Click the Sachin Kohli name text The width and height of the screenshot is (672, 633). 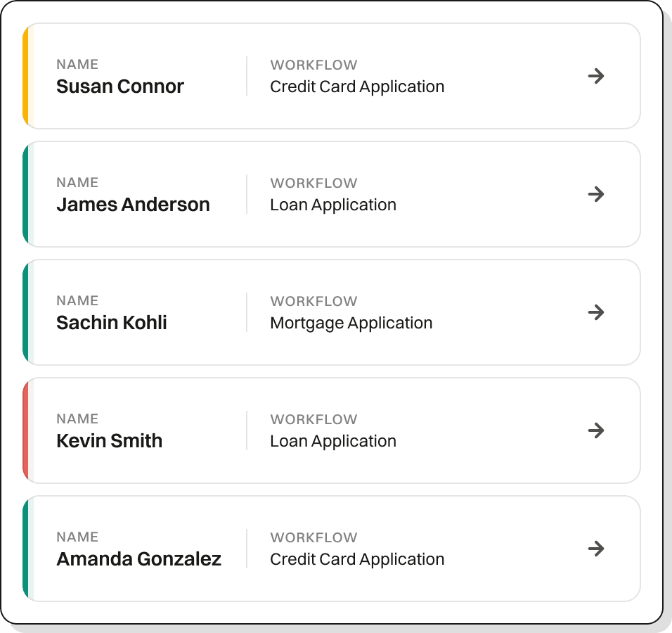pos(112,323)
